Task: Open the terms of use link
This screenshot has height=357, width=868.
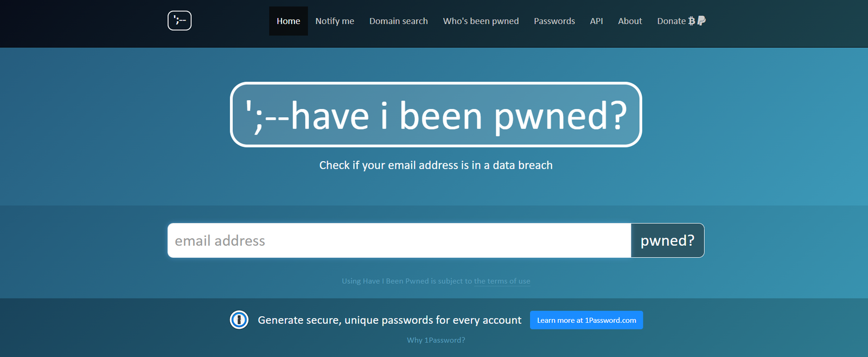Action: [502, 281]
